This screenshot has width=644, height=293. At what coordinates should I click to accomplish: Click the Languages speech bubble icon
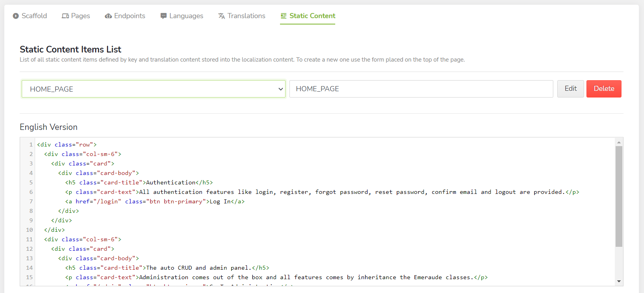click(164, 16)
